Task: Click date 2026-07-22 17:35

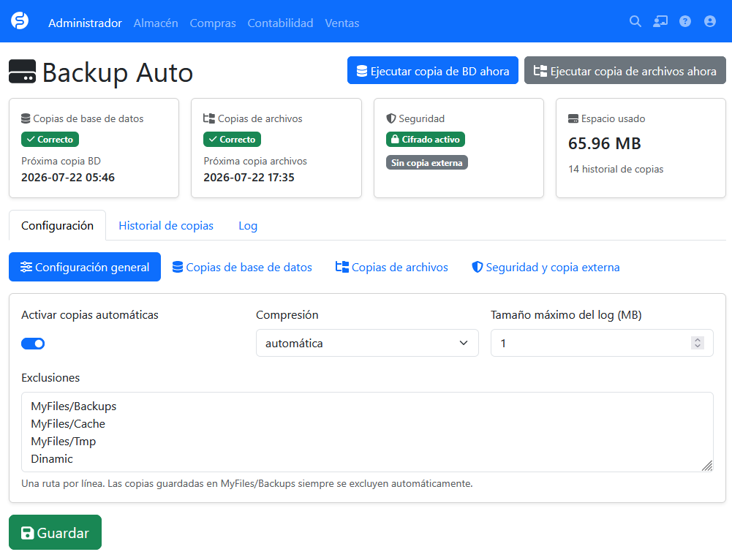Action: 249,178
